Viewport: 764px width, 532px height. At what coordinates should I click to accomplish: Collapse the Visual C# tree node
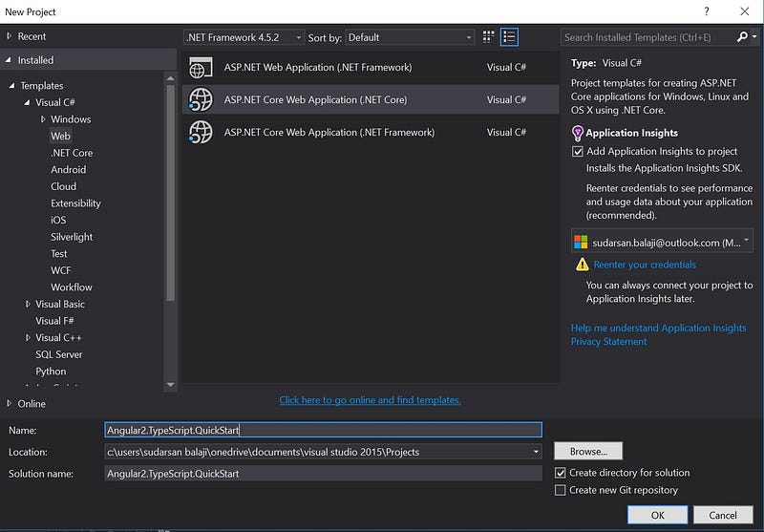pos(27,102)
